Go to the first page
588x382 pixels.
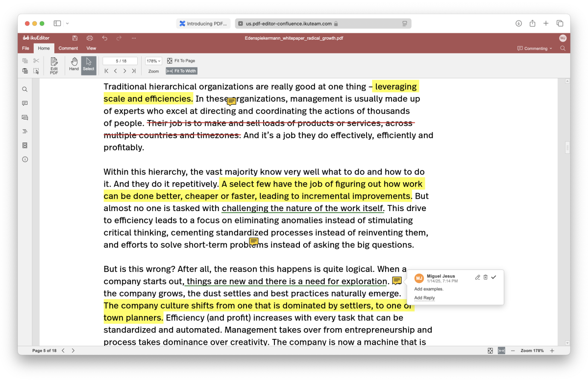pos(106,71)
